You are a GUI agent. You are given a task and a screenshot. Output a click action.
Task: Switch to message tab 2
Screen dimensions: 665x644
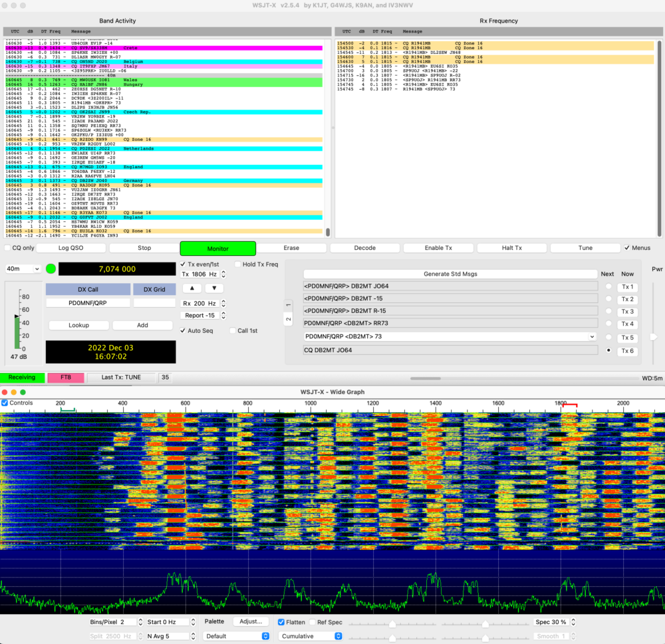289,318
